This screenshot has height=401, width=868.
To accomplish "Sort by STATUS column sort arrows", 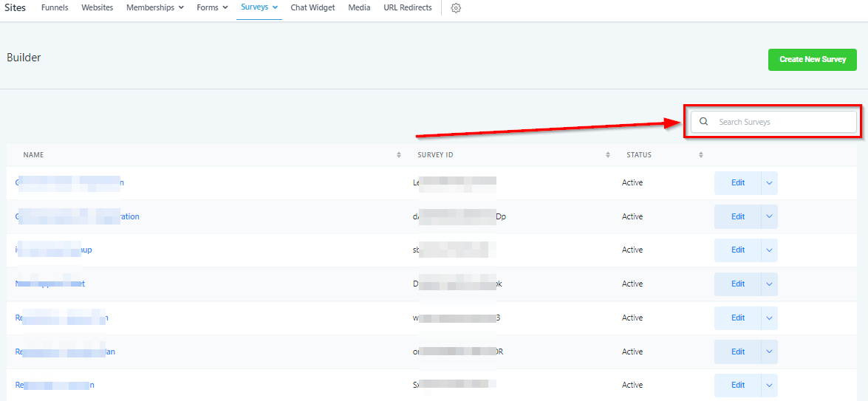I will tap(700, 155).
